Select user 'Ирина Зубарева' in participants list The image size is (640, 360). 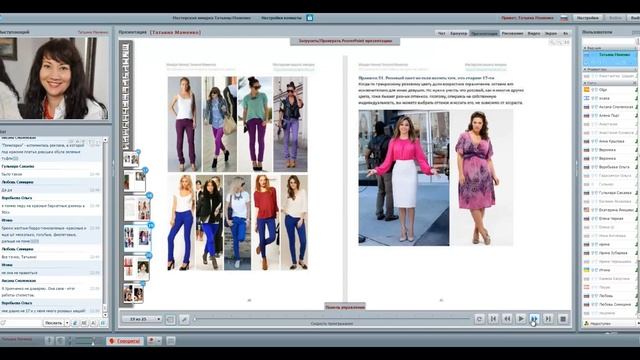tap(609, 253)
